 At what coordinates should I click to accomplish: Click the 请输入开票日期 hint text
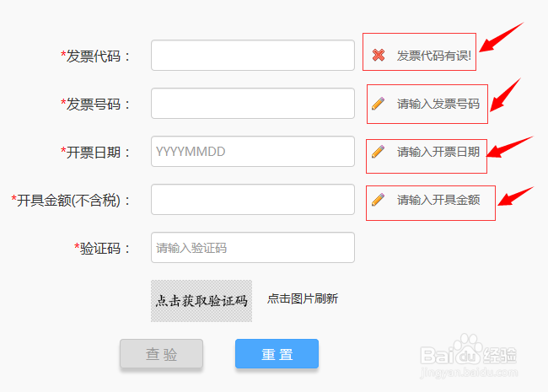click(438, 152)
